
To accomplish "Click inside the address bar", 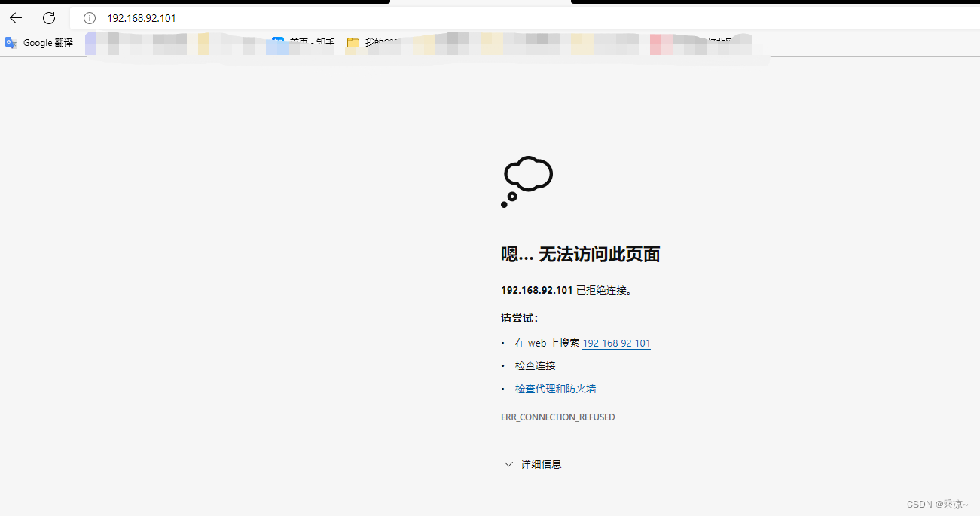I will tap(226, 18).
